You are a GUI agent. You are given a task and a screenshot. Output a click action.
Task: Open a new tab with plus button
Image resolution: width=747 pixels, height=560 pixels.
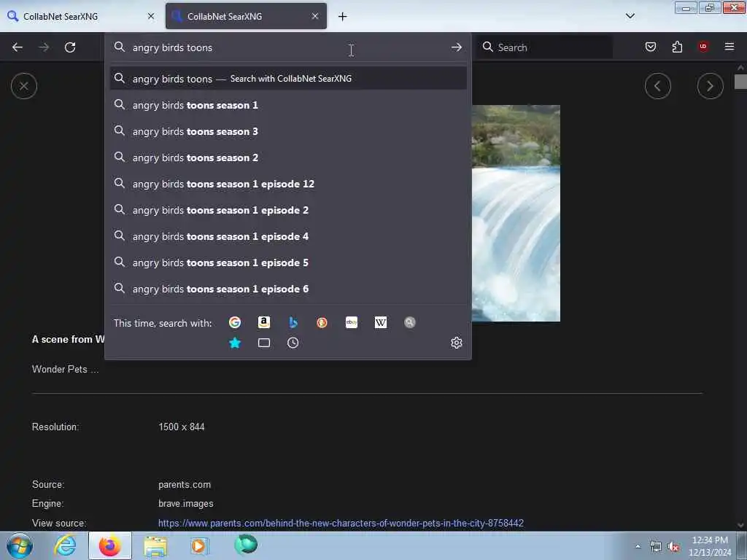click(x=343, y=17)
